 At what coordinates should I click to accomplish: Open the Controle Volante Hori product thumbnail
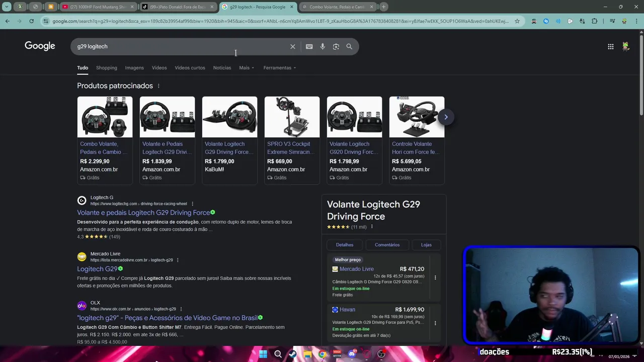coord(417,117)
